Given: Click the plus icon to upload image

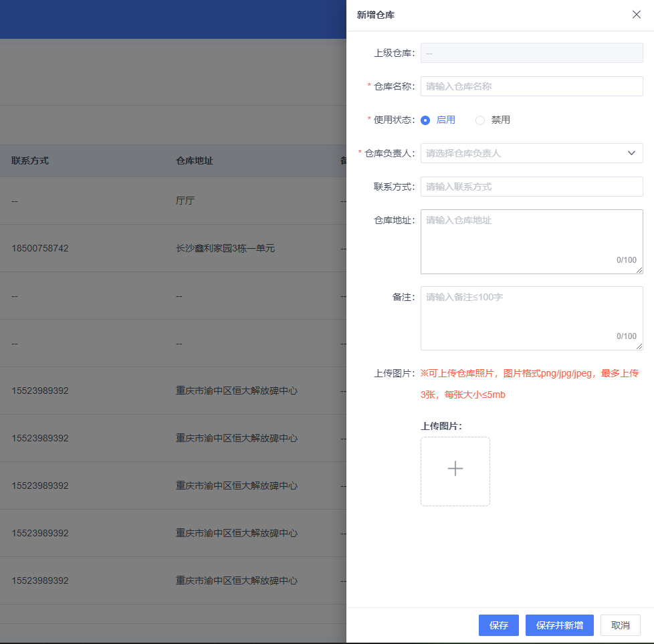Looking at the screenshot, I should click(x=455, y=469).
